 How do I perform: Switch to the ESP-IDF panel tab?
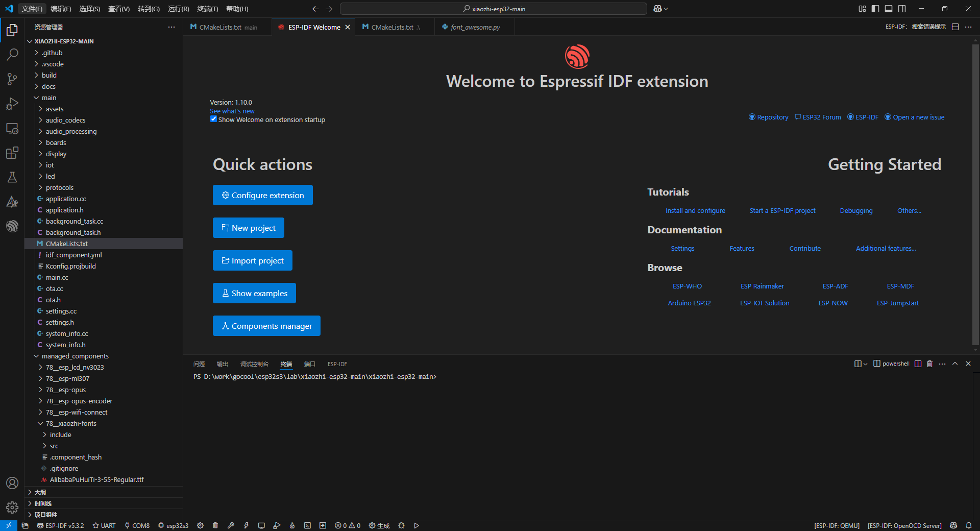pos(337,364)
